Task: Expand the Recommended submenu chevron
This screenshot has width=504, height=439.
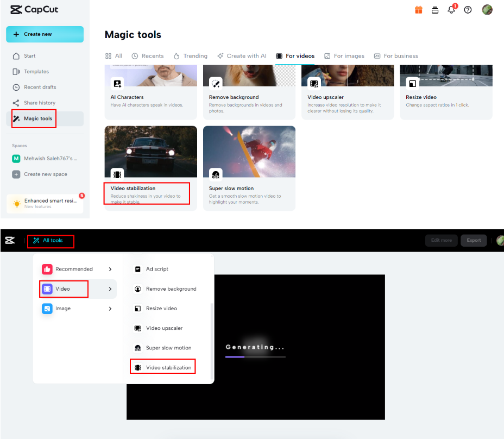Action: (110, 269)
